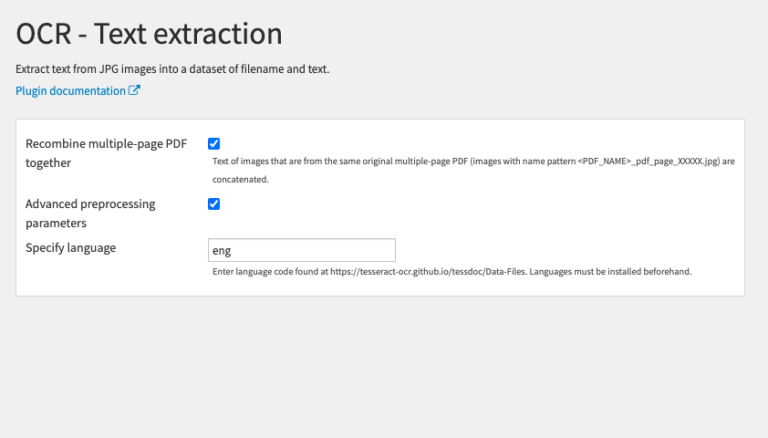Click the 'Specify language' label
Viewport: 768px width, 438px height.
pos(71,247)
